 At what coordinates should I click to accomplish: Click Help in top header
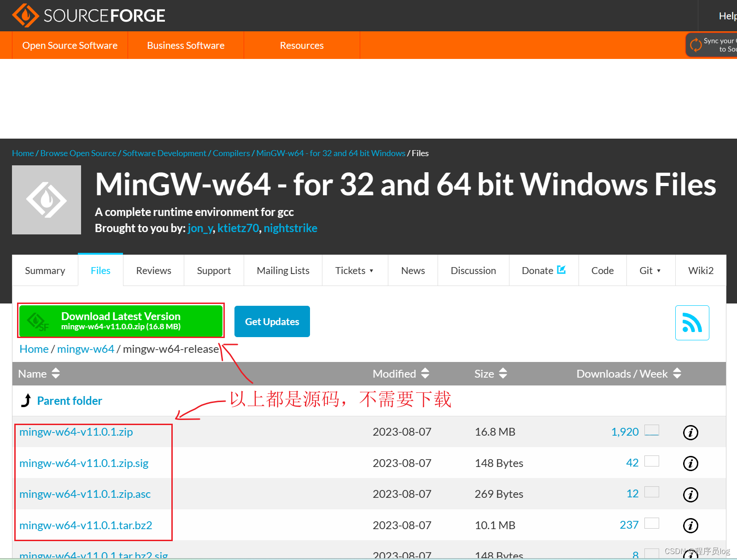[728, 16]
